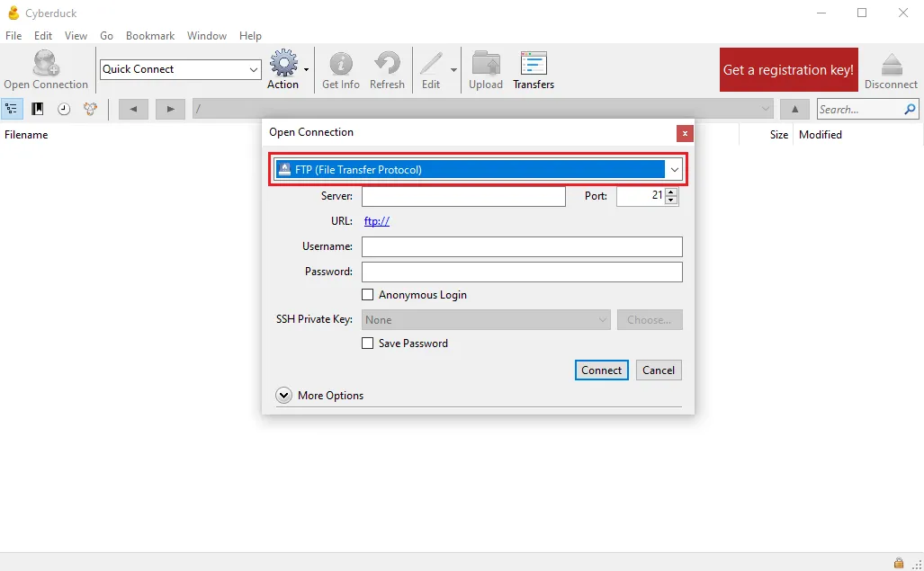Expand More Options section
The width and height of the screenshot is (924, 571).
(284, 395)
